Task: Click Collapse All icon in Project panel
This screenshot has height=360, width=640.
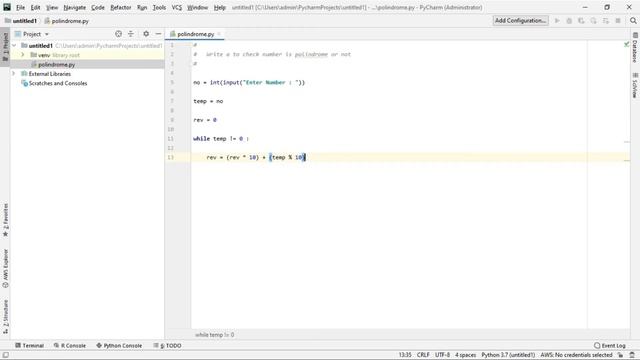Action: pyautogui.click(x=131, y=34)
